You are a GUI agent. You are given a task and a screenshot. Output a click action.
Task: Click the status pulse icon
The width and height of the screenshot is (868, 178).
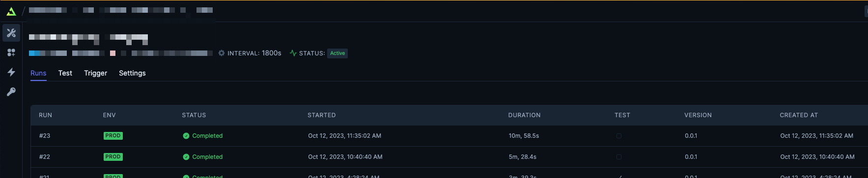(x=293, y=53)
